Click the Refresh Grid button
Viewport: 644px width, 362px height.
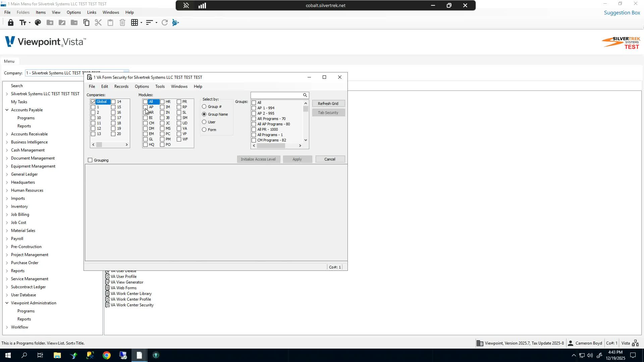click(328, 104)
